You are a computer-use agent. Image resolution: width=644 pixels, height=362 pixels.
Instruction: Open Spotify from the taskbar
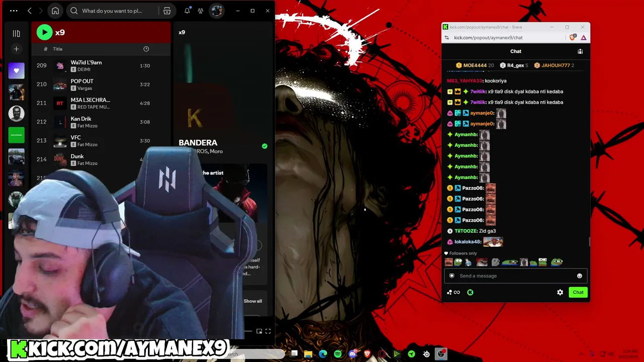coord(338,354)
